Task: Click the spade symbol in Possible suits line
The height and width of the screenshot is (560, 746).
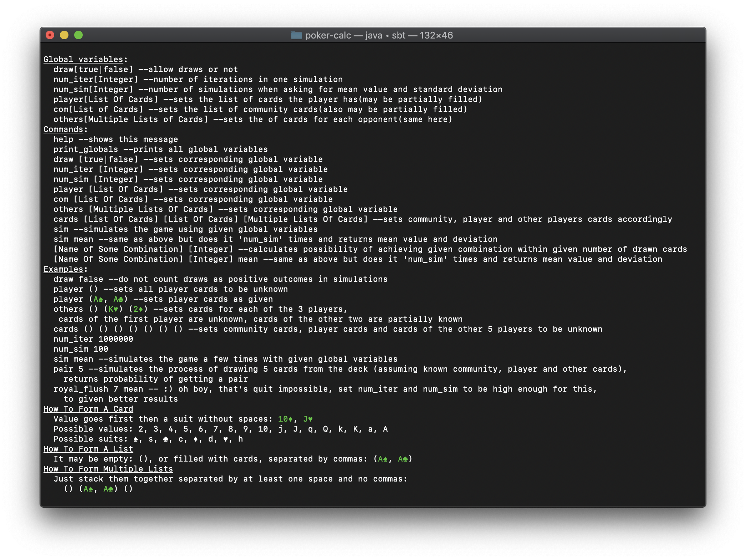Action: 136,439
